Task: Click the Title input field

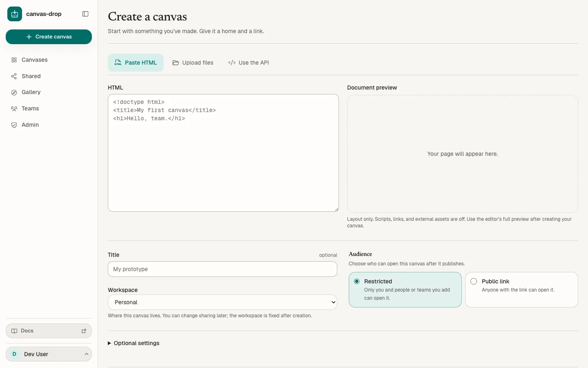Action: (x=223, y=269)
